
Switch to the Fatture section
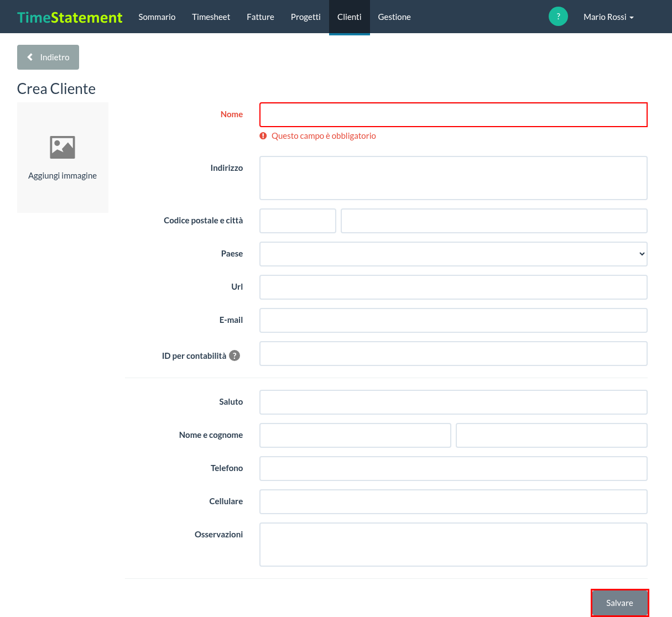point(261,17)
